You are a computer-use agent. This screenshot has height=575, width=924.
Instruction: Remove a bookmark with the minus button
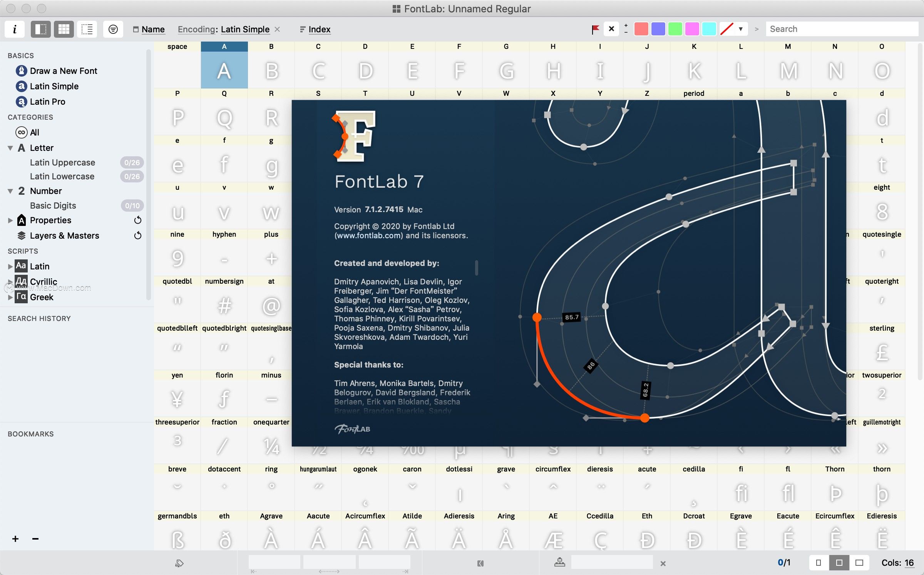[35, 539]
